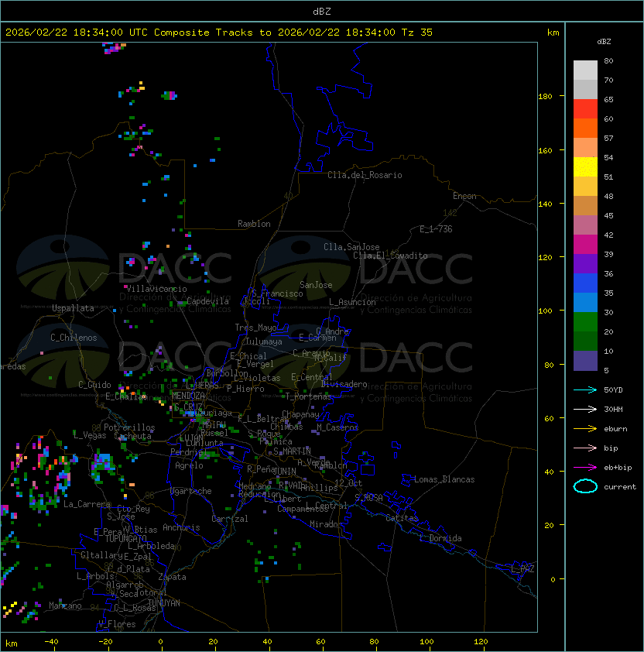Screen dimensions: 644x652
Task: Click the cyan 'current' ellipse symbol
Action: point(585,486)
